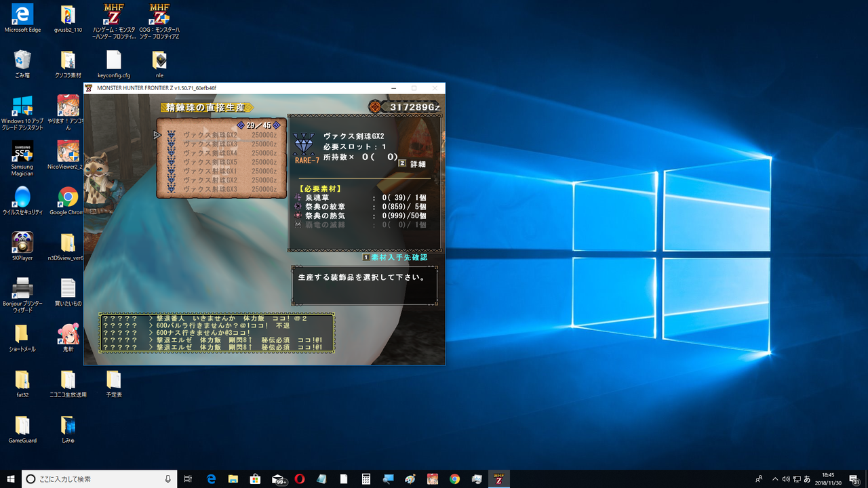Open the volume control in system tray

[x=785, y=479]
